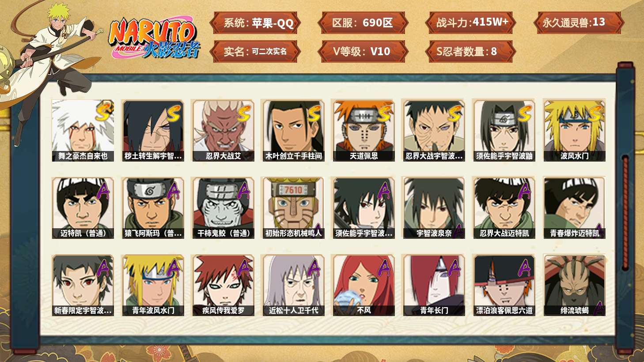The height and width of the screenshot is (362, 644).
Task: Open the 青年波风水门 portrait
Action: tap(153, 285)
